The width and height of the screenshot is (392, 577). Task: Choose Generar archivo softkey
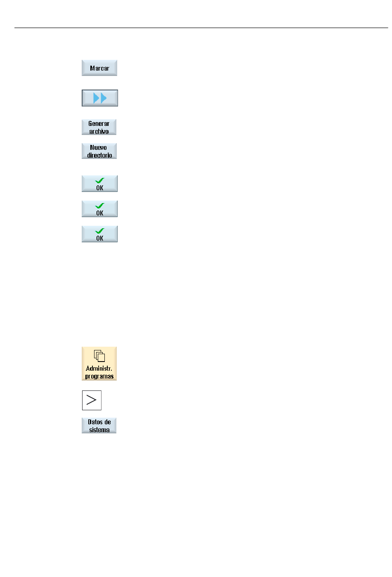99,127
